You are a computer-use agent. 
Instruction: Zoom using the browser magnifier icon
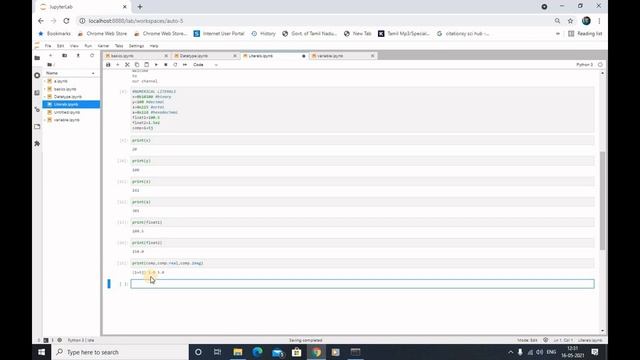point(557,21)
